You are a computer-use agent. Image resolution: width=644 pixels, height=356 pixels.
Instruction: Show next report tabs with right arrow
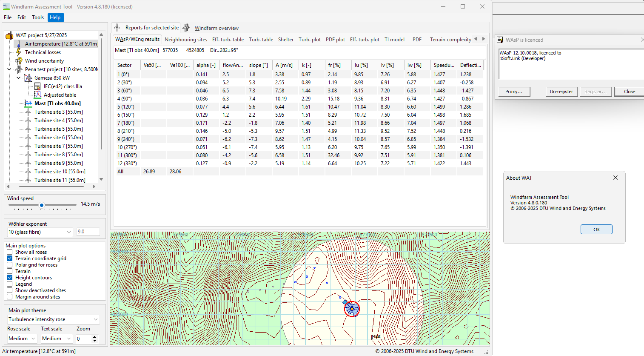[484, 39]
